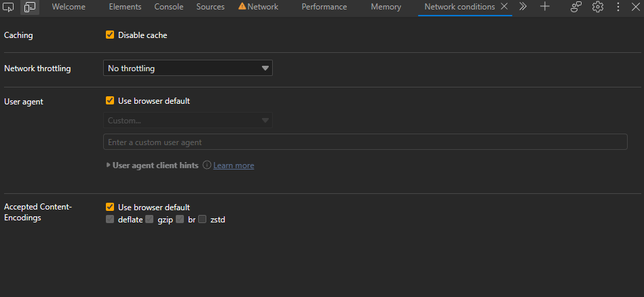
Task: Toggle Content-Encodings Use browser default checkbox
Action: [110, 207]
